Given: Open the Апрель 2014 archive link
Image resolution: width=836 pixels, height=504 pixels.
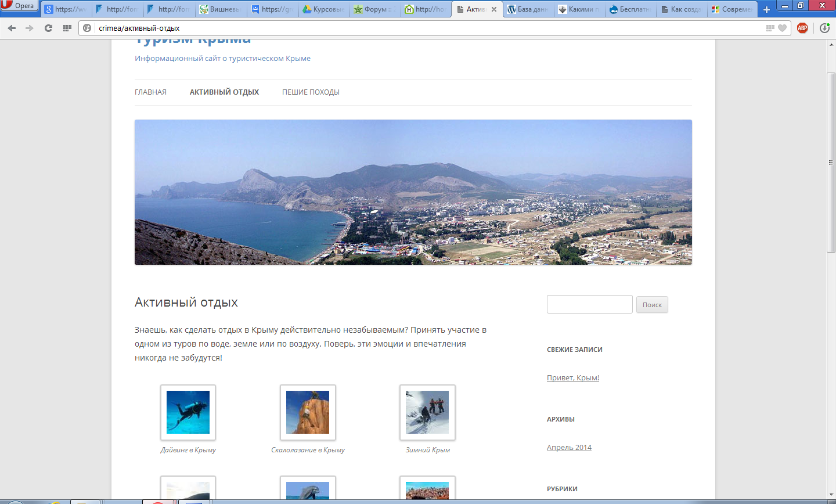Looking at the screenshot, I should coord(569,447).
